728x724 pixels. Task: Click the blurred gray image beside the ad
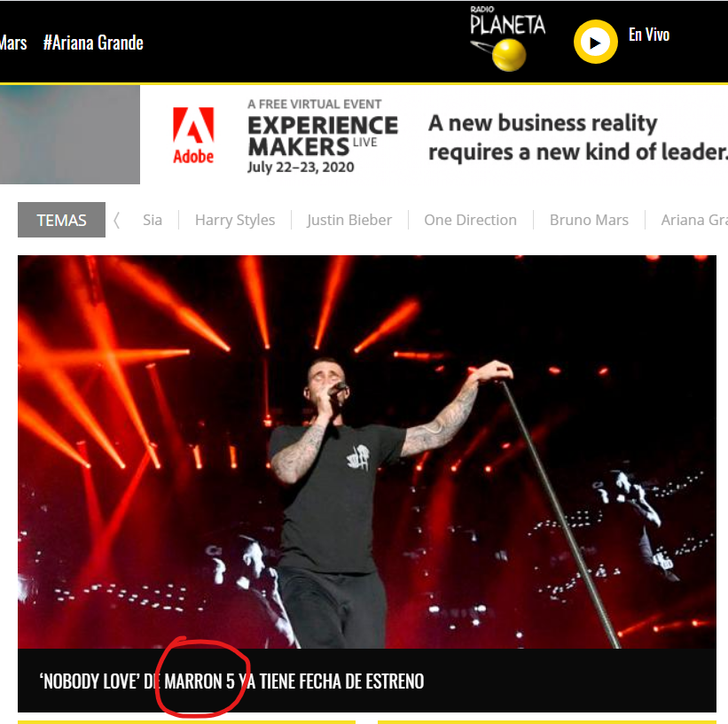[69, 135]
